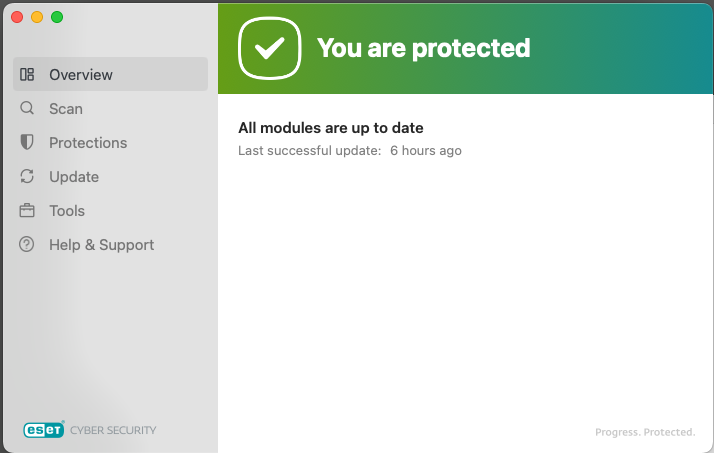Image resolution: width=714 pixels, height=453 pixels.
Task: Switch to the Update section label
Action: (x=74, y=177)
